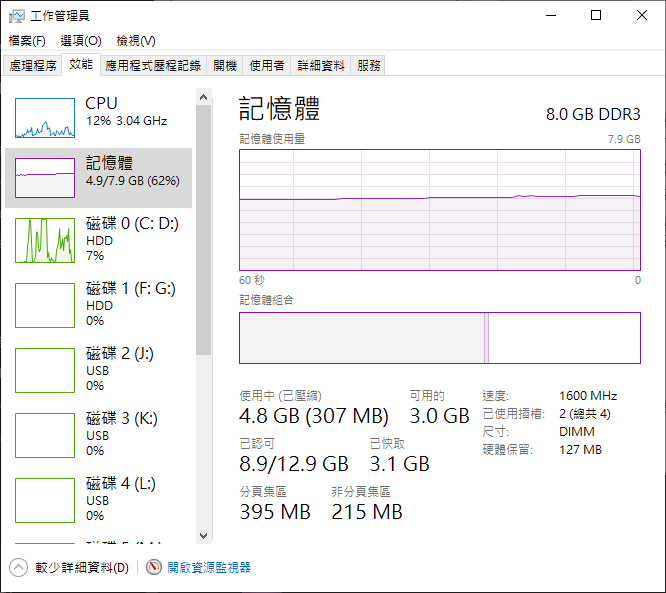Select the 磁碟 0 (C: D:) graph thumbnail
Viewport: 666px width, 593px height.
45,240
